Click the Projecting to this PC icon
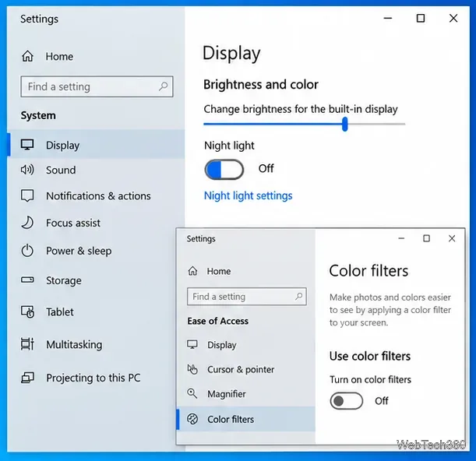476x461 pixels. 27,378
